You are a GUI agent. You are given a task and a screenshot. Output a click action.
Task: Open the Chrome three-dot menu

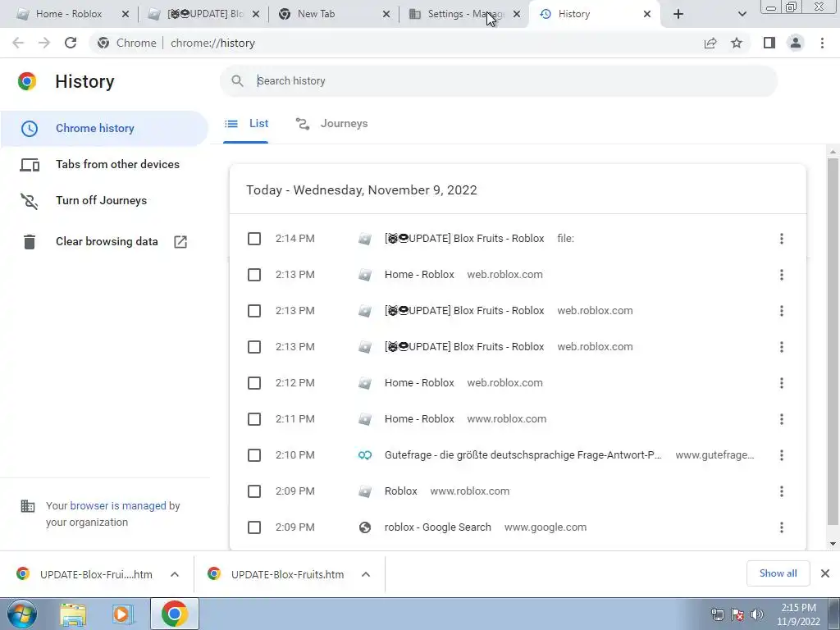(822, 43)
